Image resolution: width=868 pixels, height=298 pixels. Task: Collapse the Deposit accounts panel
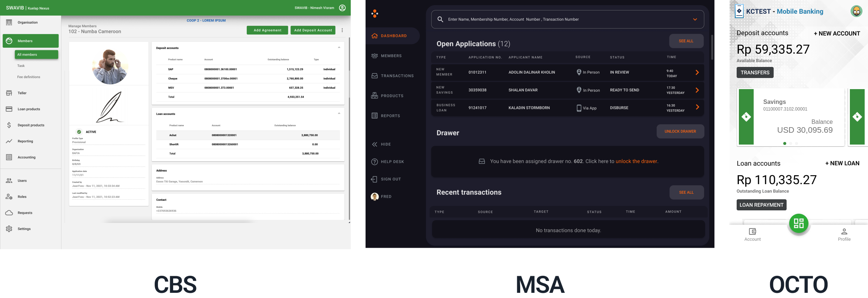pos(339,48)
